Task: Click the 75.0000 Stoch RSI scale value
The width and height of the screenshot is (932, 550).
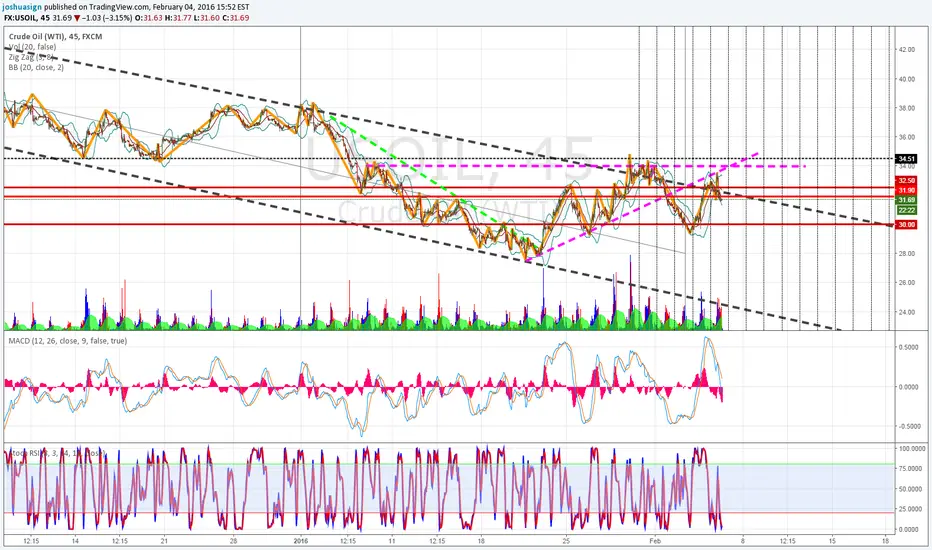Action: pos(910,469)
